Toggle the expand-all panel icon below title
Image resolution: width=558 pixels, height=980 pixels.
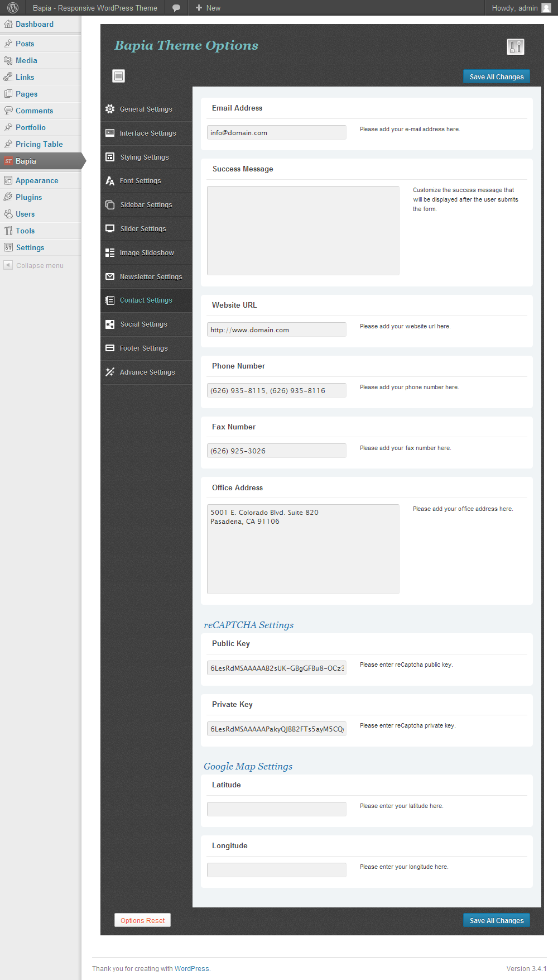[119, 76]
